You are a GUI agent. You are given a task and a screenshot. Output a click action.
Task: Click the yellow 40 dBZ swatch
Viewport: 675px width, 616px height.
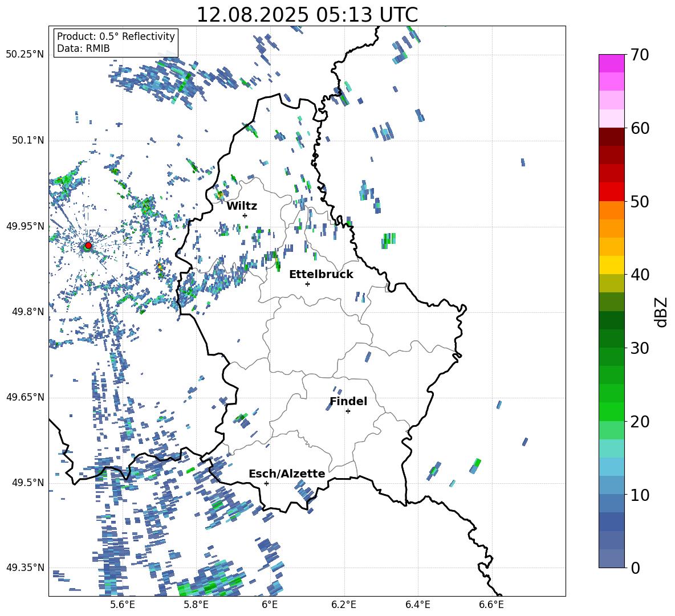[612, 265]
